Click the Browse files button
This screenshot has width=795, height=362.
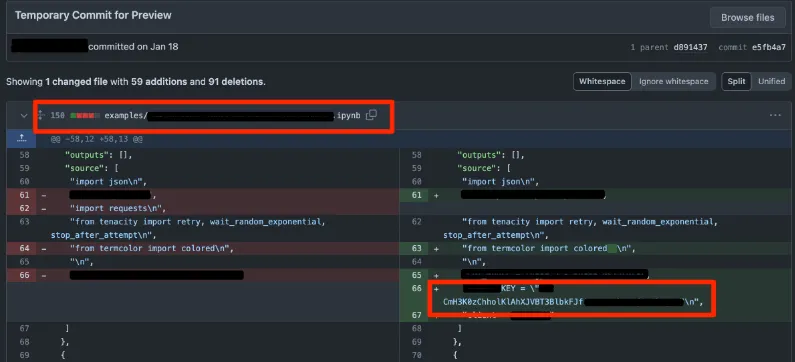[x=747, y=18]
